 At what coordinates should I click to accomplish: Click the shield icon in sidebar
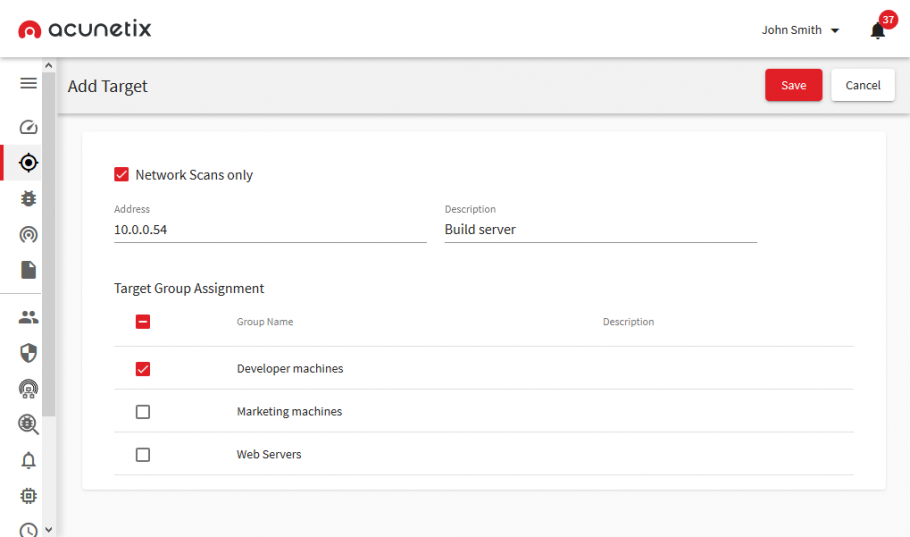[x=28, y=353]
